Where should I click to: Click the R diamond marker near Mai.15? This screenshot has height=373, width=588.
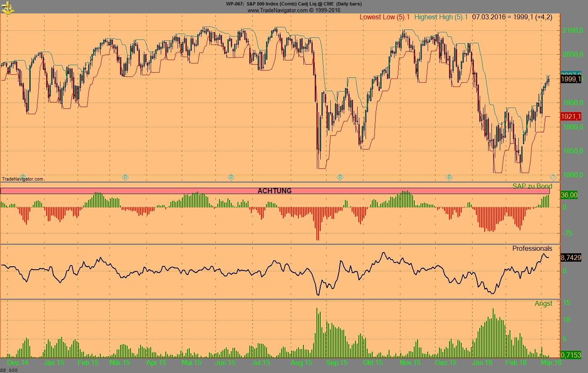(230, 177)
